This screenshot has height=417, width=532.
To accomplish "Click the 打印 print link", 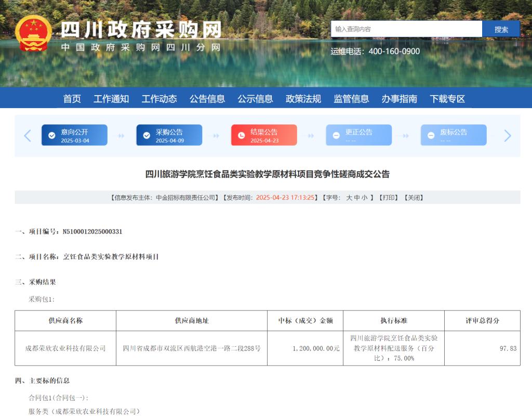I will [389, 198].
